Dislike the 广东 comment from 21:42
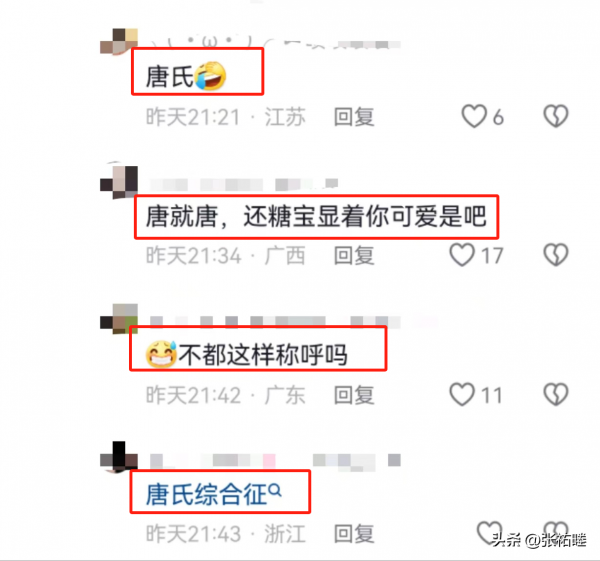 [x=556, y=394]
